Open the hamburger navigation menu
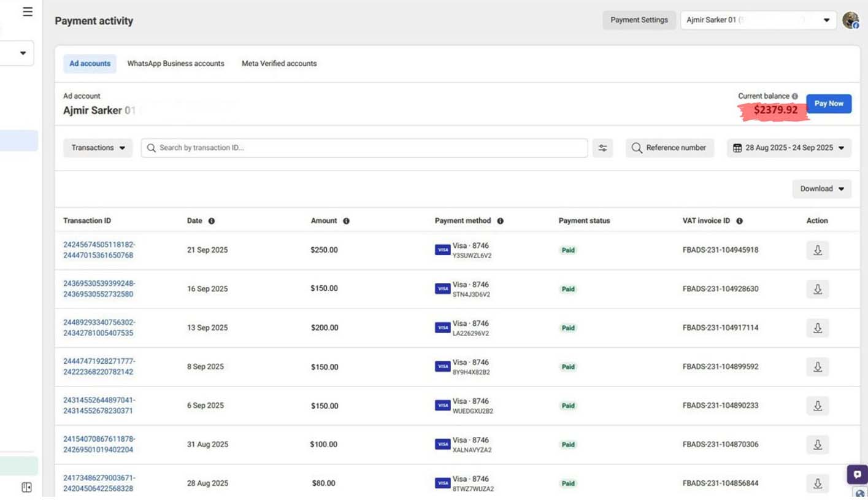The image size is (868, 500). [28, 12]
